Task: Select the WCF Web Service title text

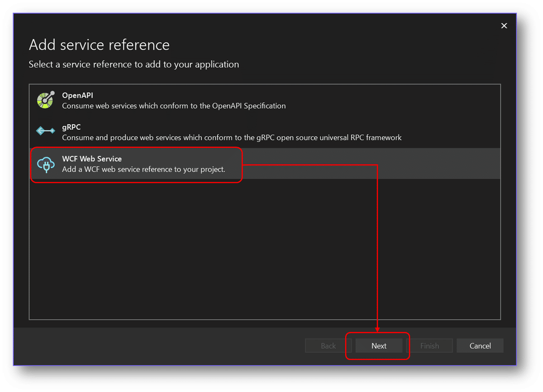Action: tap(92, 159)
